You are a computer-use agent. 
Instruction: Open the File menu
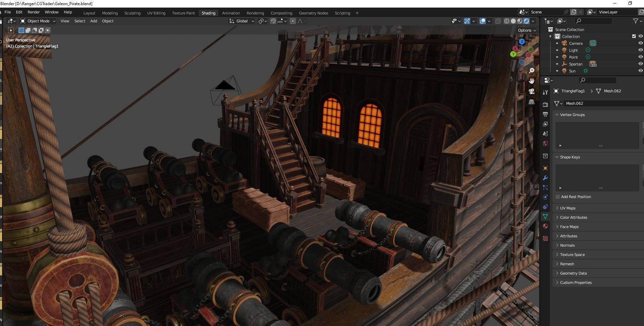tap(8, 12)
